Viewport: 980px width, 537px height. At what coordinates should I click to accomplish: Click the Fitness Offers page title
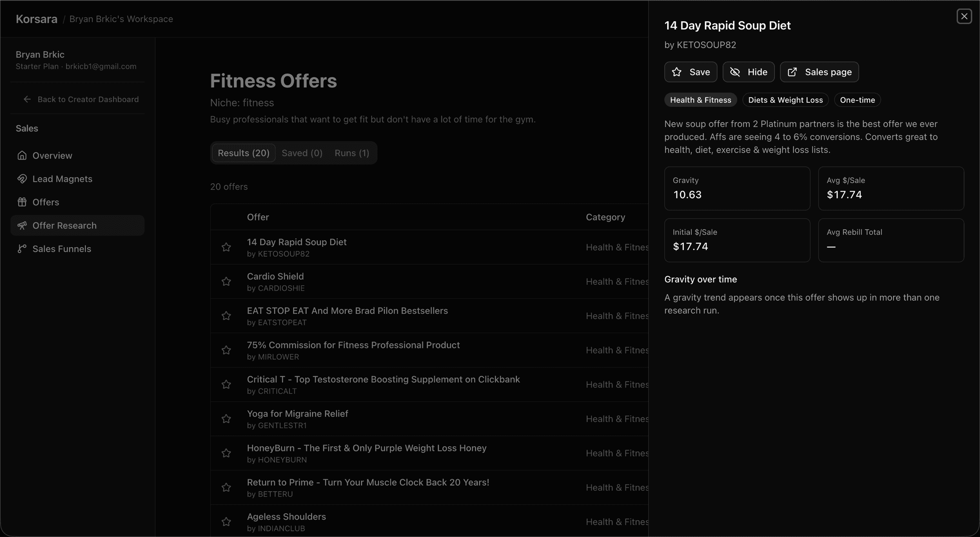click(273, 81)
